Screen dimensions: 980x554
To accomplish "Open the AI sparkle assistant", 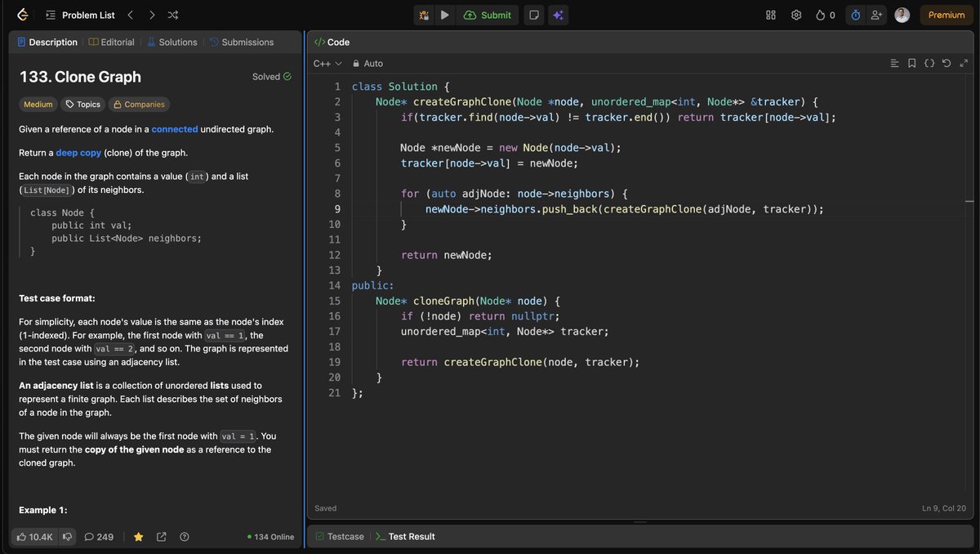I will pyautogui.click(x=558, y=15).
